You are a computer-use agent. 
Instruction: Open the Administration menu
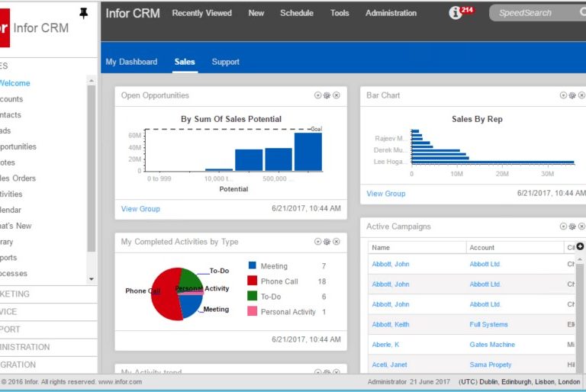pos(391,13)
